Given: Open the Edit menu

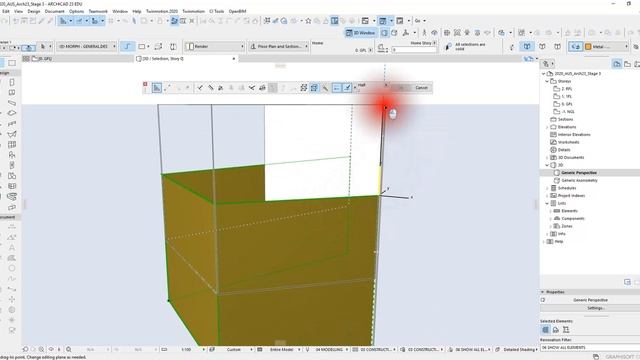Looking at the screenshot, I should 6,11.
